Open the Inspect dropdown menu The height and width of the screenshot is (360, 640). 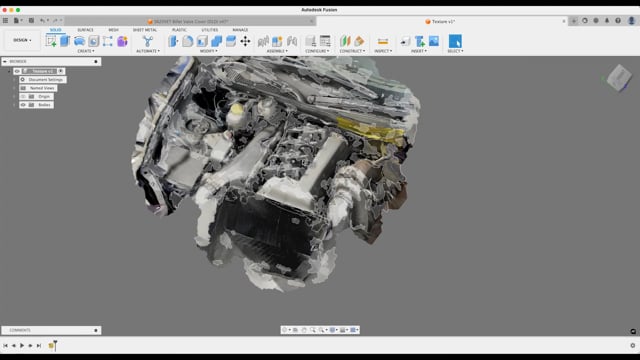[x=383, y=51]
